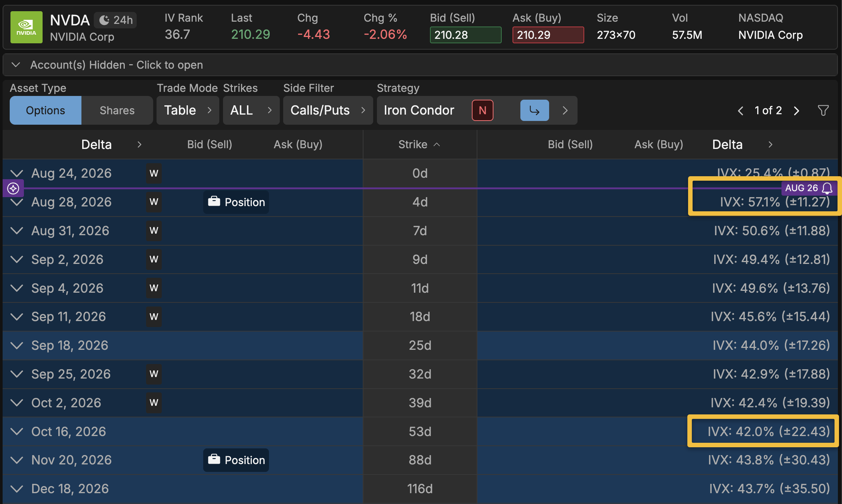Click the IVX: 57.1% (±11.27) value

pos(775,202)
